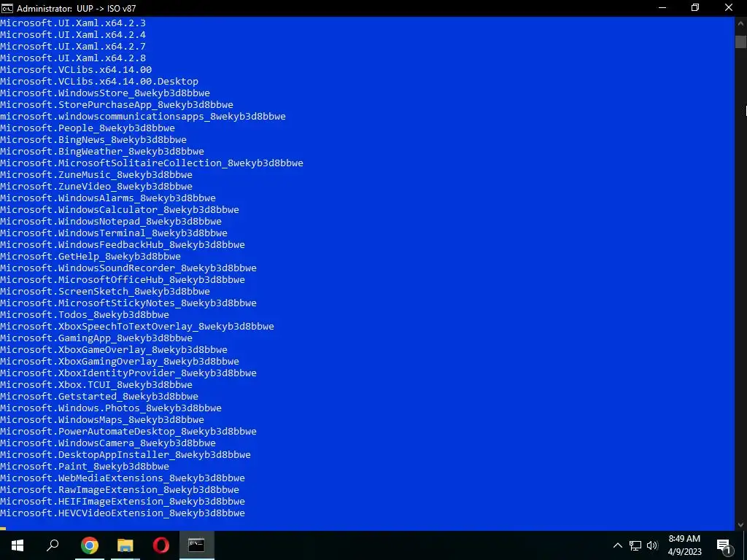Click the Microsoft.GamingApp line
This screenshot has height=560, width=747.
[x=96, y=338]
